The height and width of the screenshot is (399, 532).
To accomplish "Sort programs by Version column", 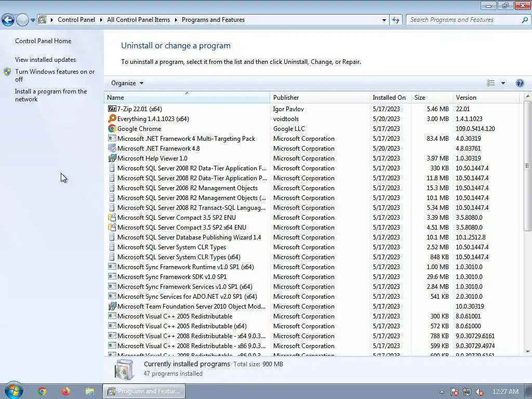I will click(x=486, y=97).
